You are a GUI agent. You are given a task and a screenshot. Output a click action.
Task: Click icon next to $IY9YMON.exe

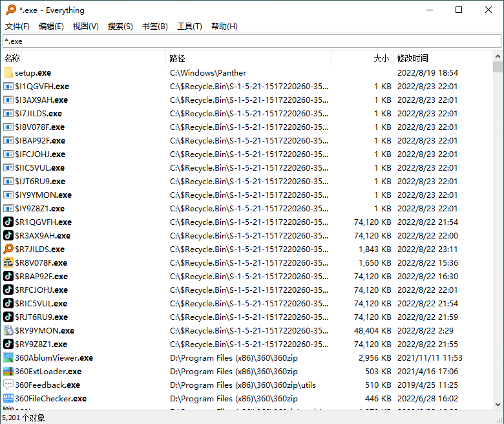click(x=8, y=195)
